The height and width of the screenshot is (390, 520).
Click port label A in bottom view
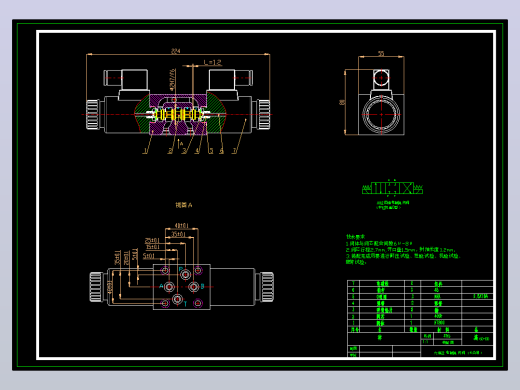161,286
